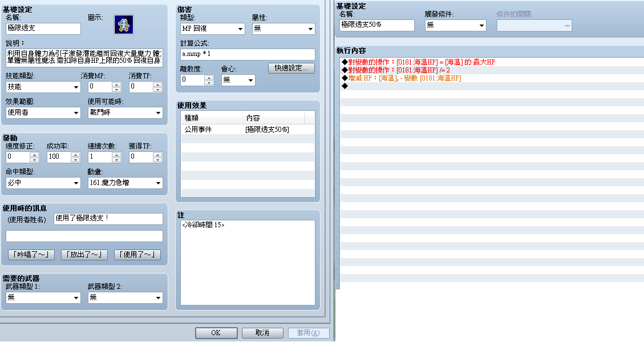Click the 「放出了～」 button

click(84, 255)
